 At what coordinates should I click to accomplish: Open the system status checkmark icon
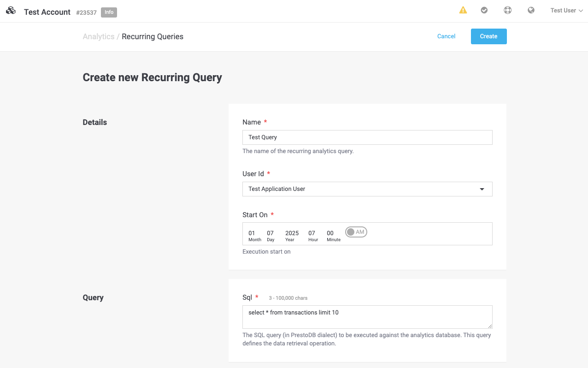pyautogui.click(x=484, y=10)
